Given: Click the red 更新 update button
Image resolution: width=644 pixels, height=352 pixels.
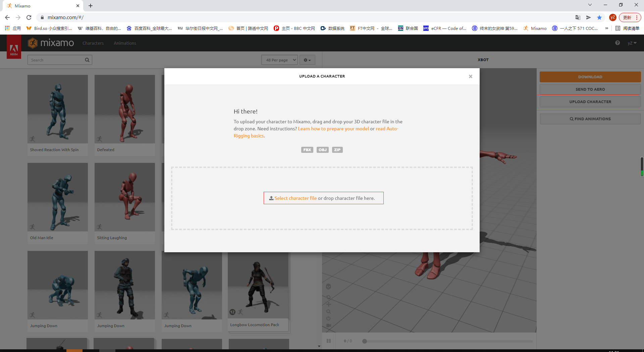Looking at the screenshot, I should point(630,17).
